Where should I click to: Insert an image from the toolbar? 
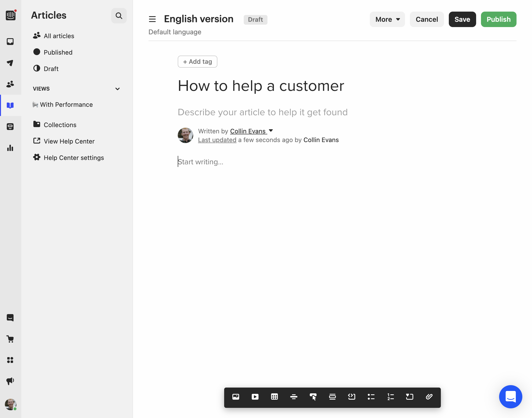point(236,397)
